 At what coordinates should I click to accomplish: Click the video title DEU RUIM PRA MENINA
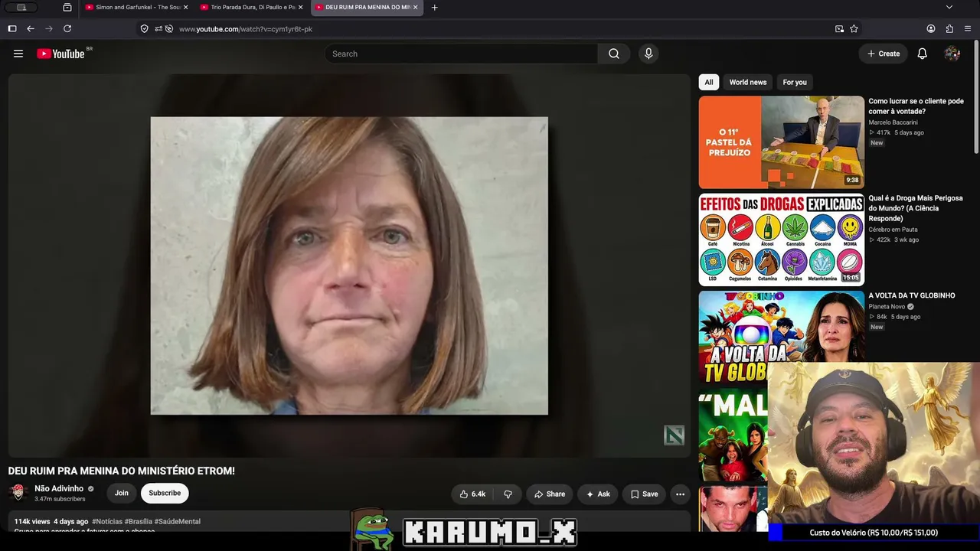122,471
